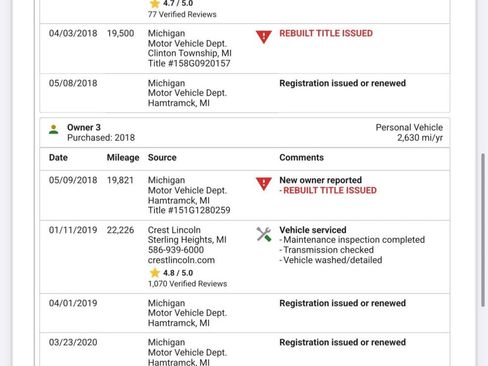Image resolution: width=488 pixels, height=366 pixels.
Task: Click the Crest Lincoln dealer name
Action: tap(174, 230)
